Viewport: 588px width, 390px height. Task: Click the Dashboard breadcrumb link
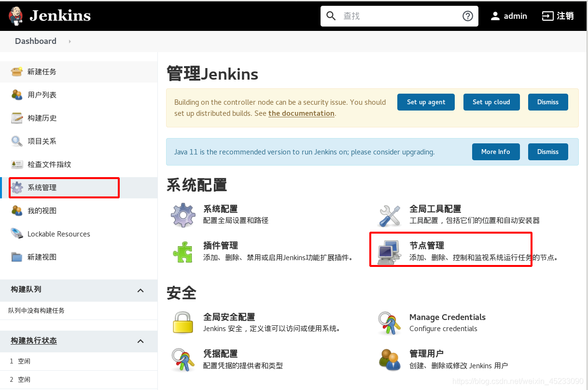coord(36,41)
